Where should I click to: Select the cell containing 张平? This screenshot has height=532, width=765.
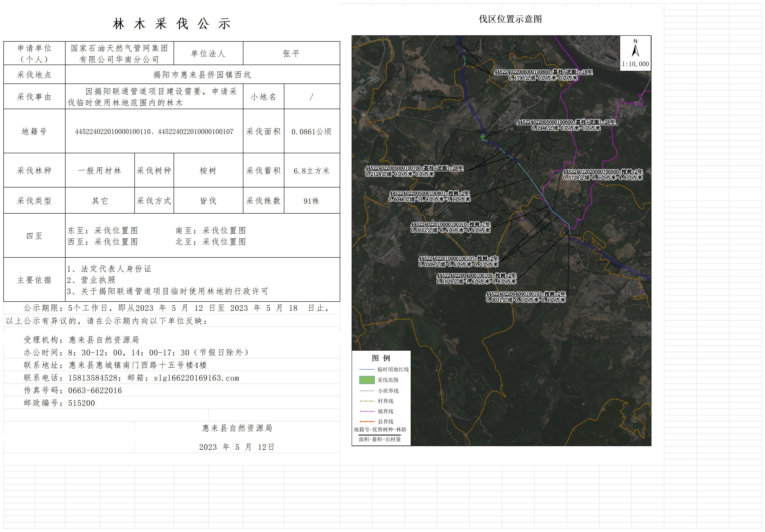[291, 53]
